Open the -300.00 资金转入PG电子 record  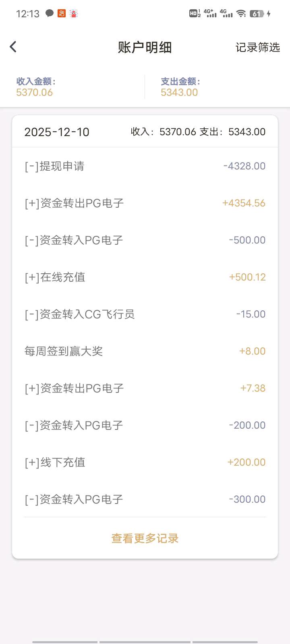click(x=145, y=500)
